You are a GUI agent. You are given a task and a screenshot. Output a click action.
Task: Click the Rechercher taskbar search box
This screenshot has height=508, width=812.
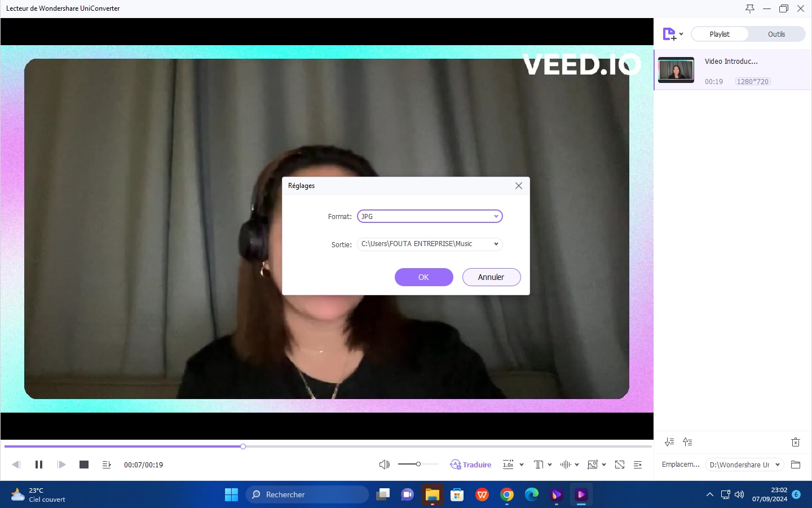pyautogui.click(x=307, y=494)
